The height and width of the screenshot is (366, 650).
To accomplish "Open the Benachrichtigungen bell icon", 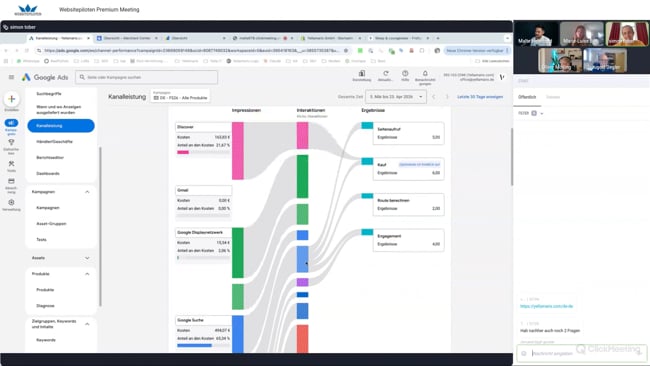I will coord(425,73).
